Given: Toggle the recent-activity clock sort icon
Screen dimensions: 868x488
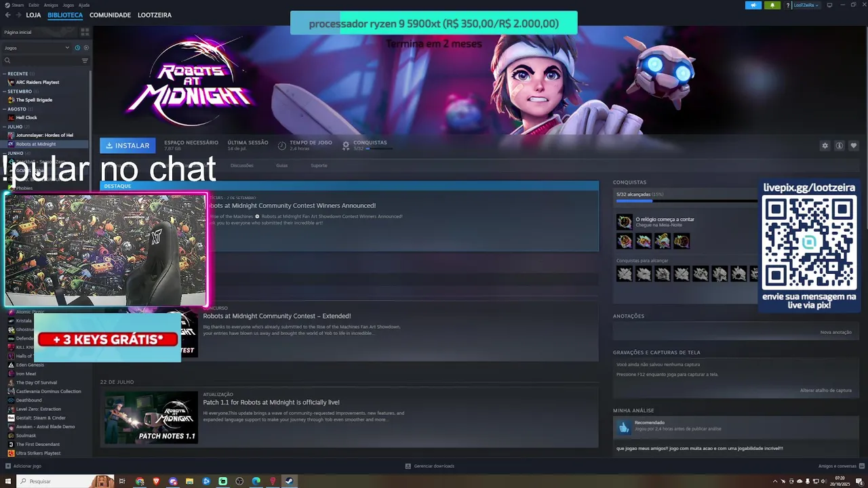Looking at the screenshot, I should [77, 47].
